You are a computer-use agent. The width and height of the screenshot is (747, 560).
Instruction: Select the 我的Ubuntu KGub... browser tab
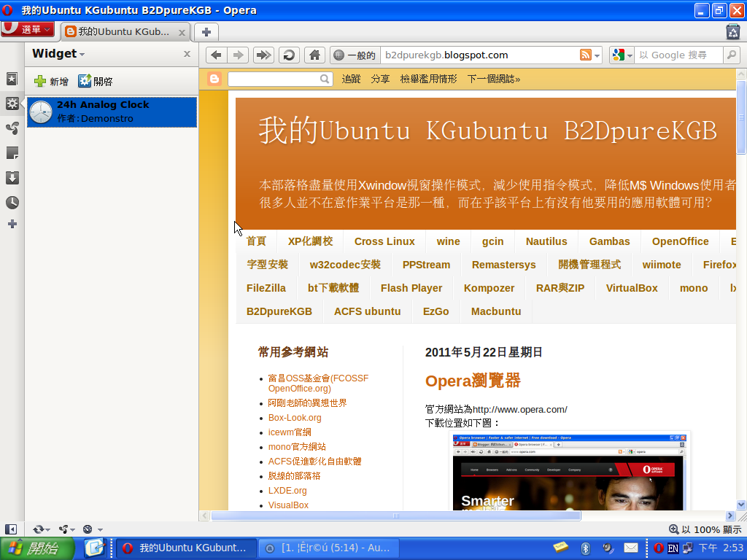(124, 32)
